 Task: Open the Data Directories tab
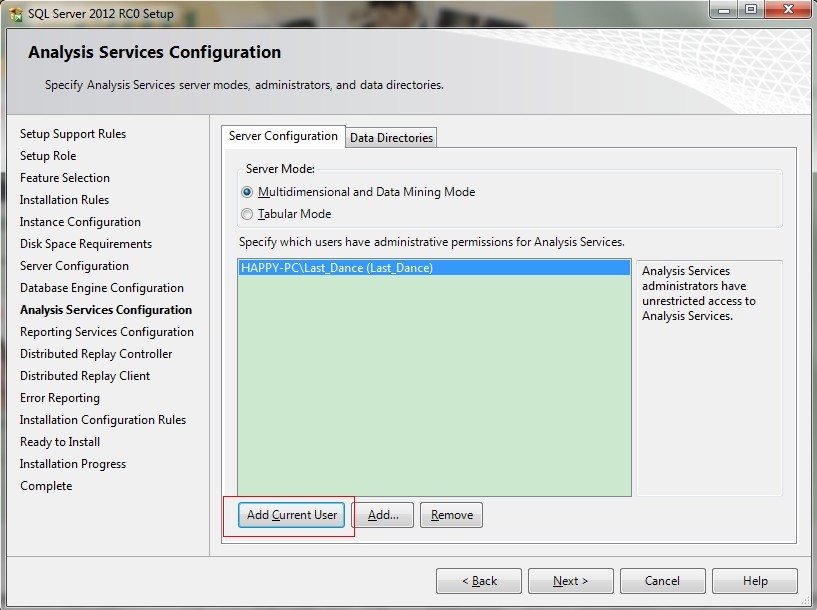click(391, 138)
